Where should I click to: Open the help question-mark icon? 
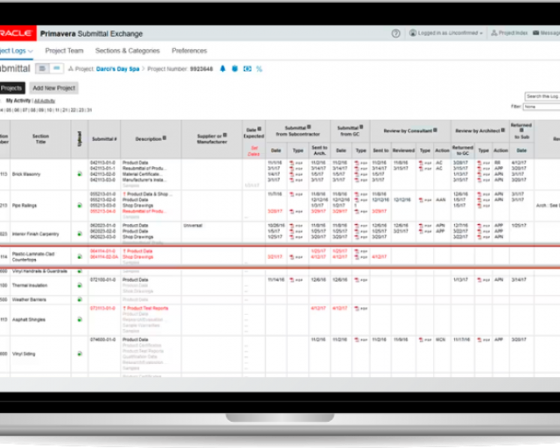(x=395, y=34)
